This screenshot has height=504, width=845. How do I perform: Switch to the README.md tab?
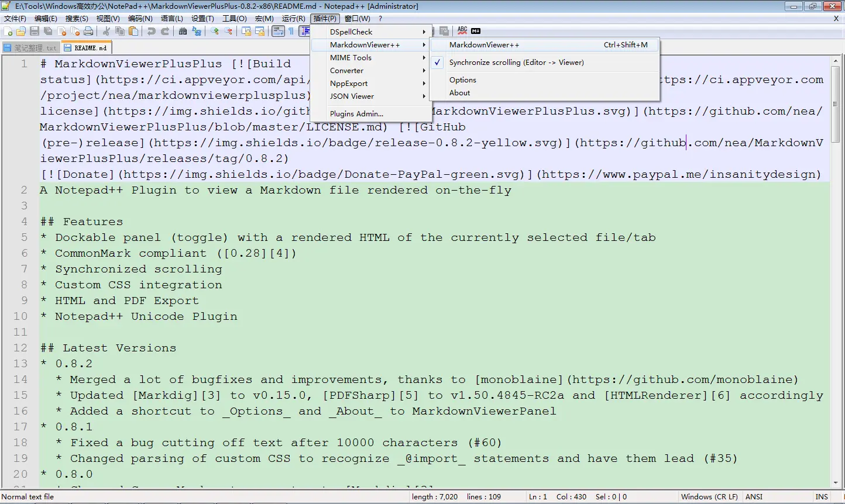(86, 48)
